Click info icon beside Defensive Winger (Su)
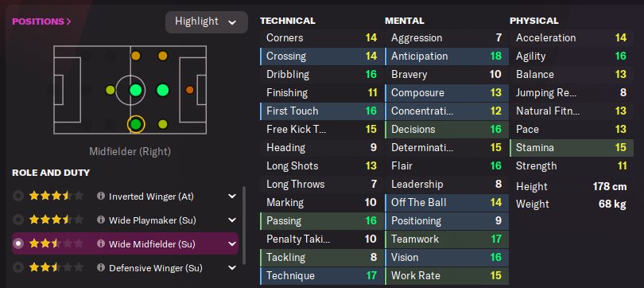 (x=101, y=267)
